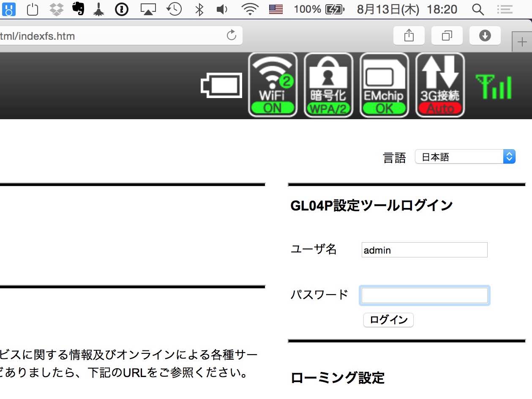Open the power-button shaped menu bar icon
This screenshot has width=532, height=399.
point(33,9)
